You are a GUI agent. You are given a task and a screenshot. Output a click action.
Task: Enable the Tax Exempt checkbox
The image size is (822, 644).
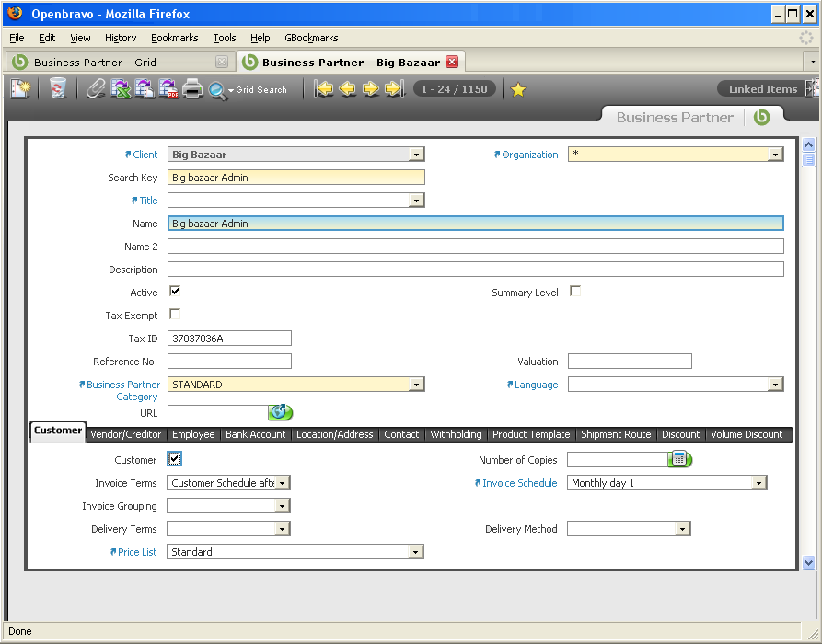click(175, 315)
